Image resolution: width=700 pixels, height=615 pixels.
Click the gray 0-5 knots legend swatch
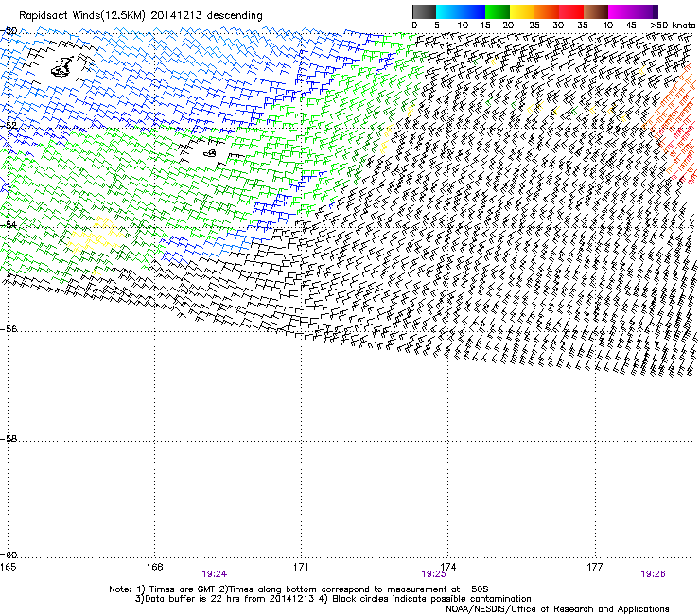[424, 11]
